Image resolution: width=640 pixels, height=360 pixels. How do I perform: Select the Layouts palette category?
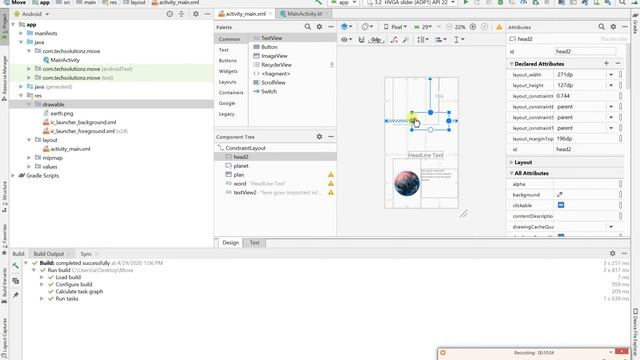[227, 82]
